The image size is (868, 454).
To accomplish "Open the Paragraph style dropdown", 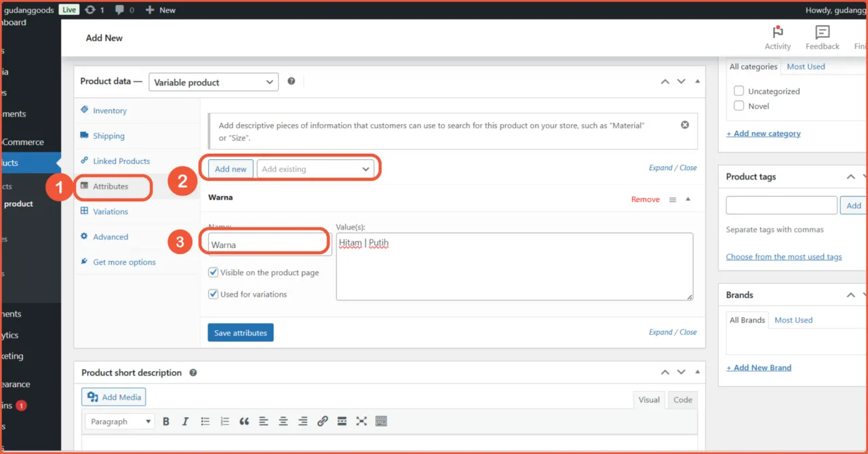I will point(119,421).
